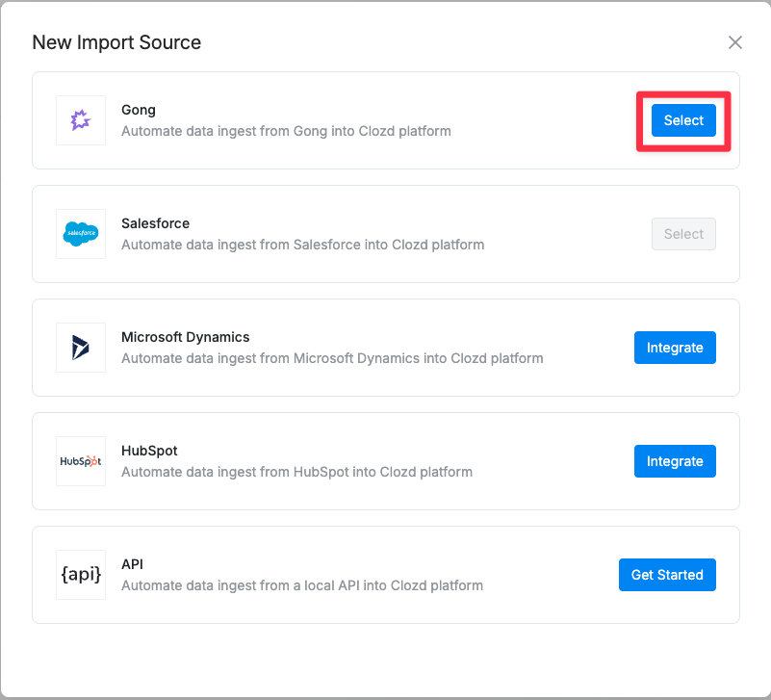771x700 pixels.
Task: Click the Salesforce source title
Action: [155, 223]
